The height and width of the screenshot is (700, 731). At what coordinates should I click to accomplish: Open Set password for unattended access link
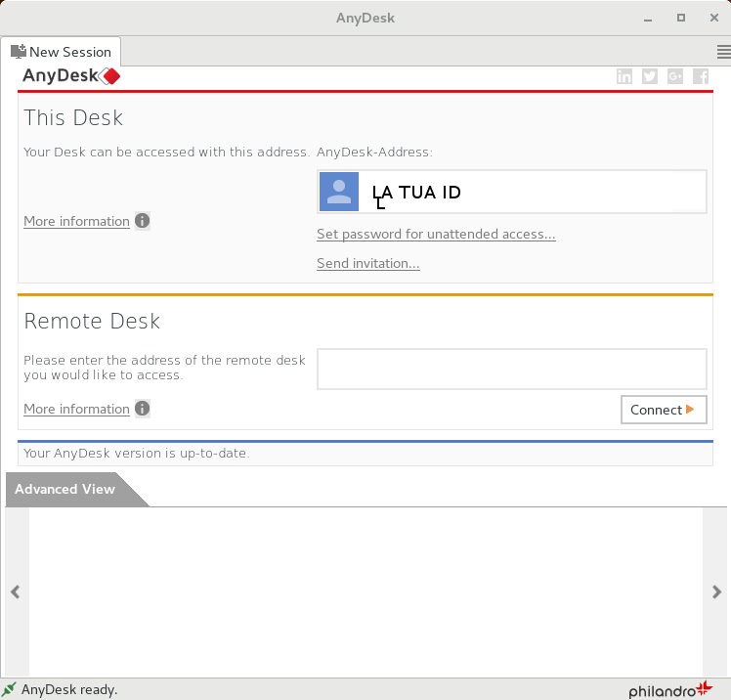(x=436, y=234)
